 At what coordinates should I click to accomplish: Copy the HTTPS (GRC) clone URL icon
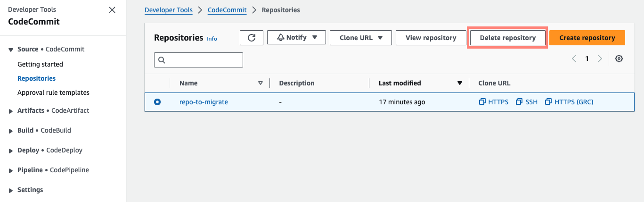(548, 102)
